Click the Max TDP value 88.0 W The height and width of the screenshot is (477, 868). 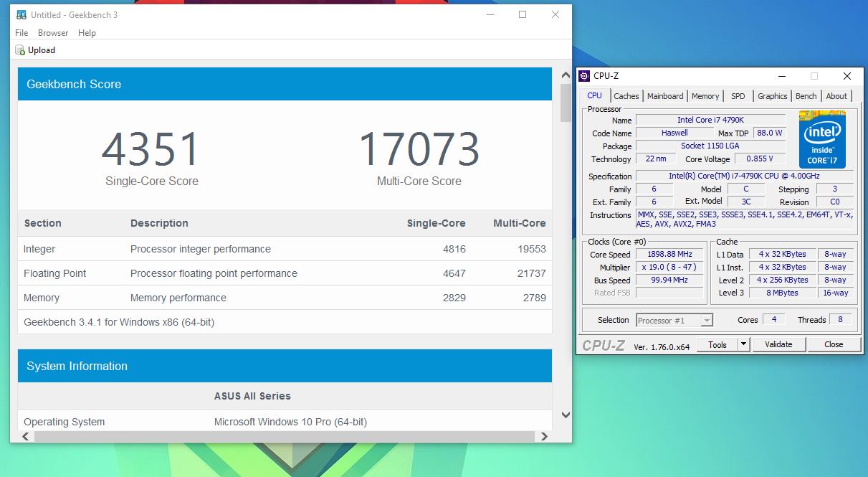tap(770, 133)
